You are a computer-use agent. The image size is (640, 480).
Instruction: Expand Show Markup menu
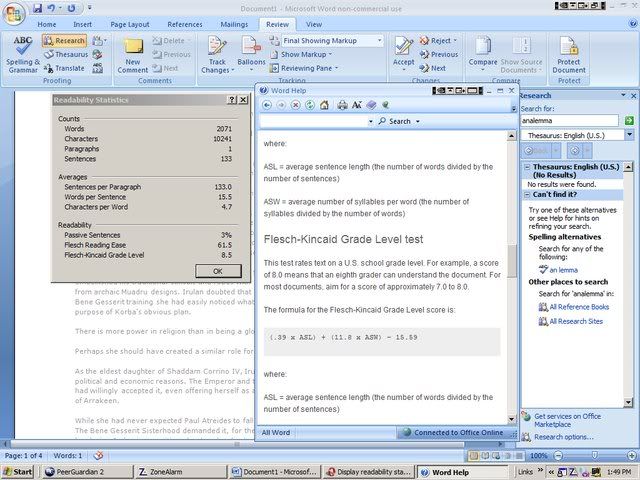[301, 54]
